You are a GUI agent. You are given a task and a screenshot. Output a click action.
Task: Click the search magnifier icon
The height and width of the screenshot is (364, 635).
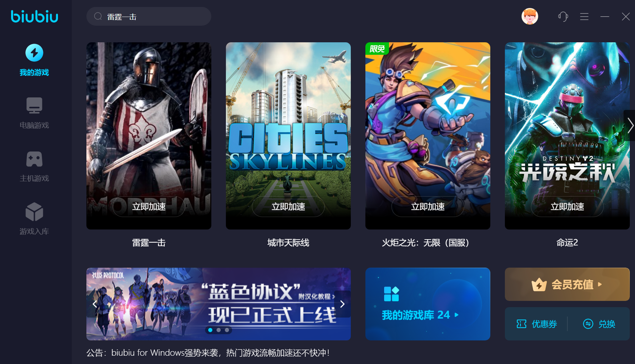[98, 16]
